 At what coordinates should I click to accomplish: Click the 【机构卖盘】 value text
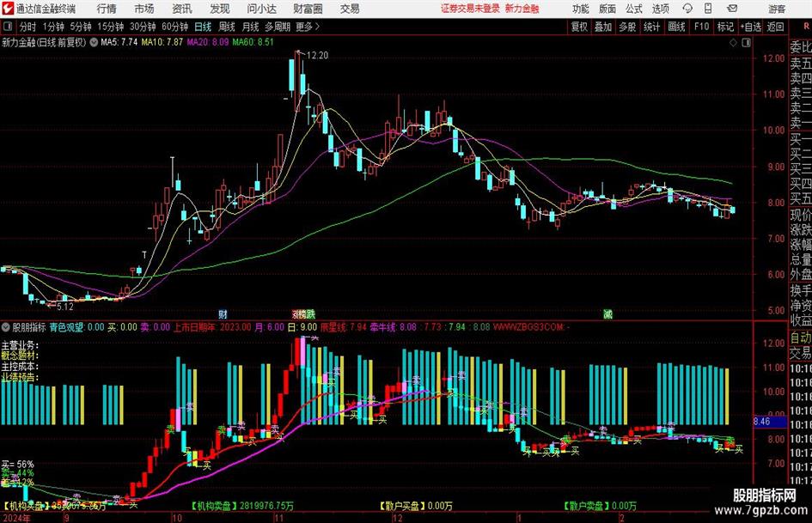[242, 505]
